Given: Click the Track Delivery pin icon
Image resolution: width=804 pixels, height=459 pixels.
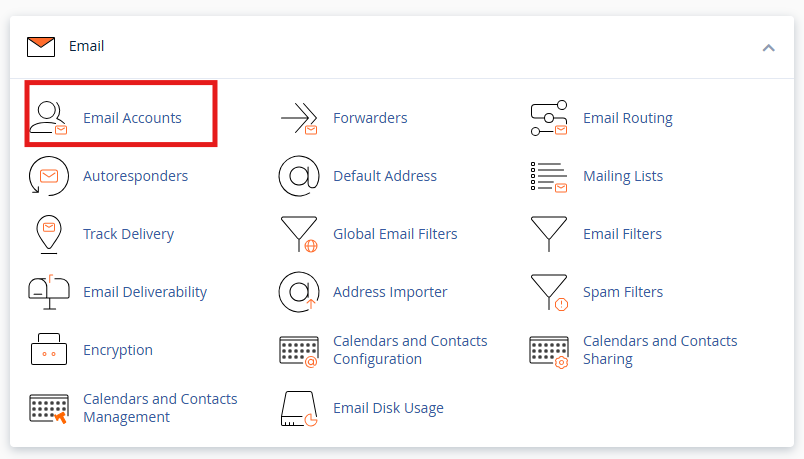Looking at the screenshot, I should (48, 234).
